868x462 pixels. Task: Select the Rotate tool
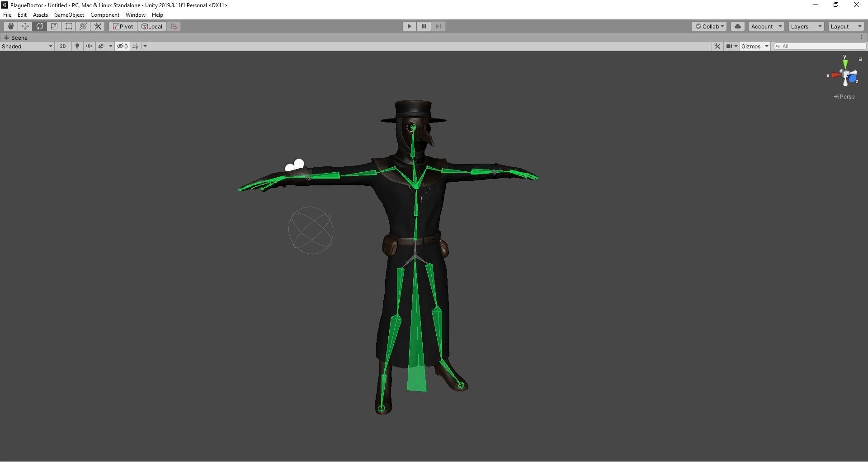click(40, 26)
